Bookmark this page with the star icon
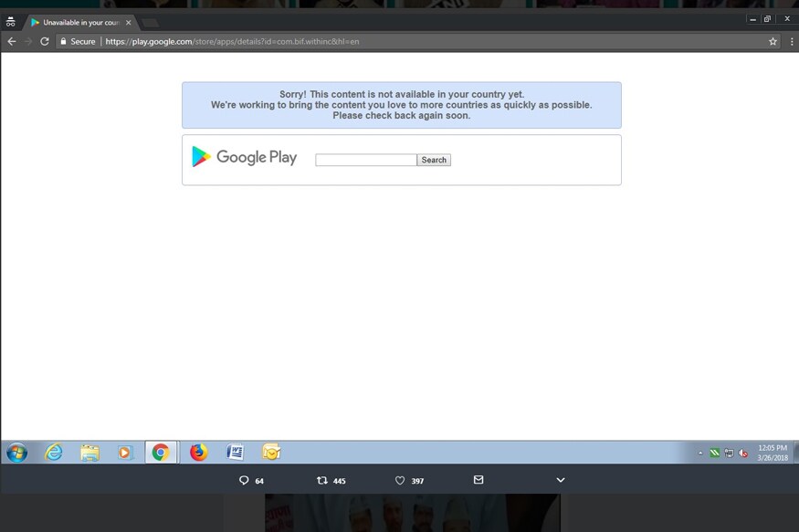 (x=773, y=41)
